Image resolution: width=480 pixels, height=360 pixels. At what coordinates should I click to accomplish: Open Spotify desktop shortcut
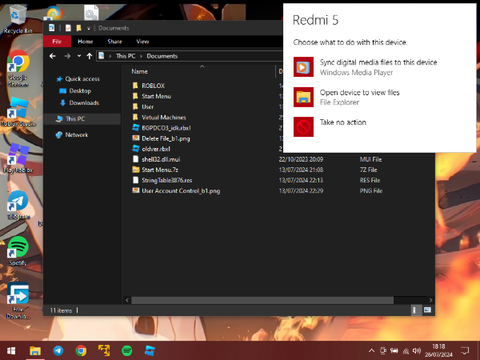point(18,251)
